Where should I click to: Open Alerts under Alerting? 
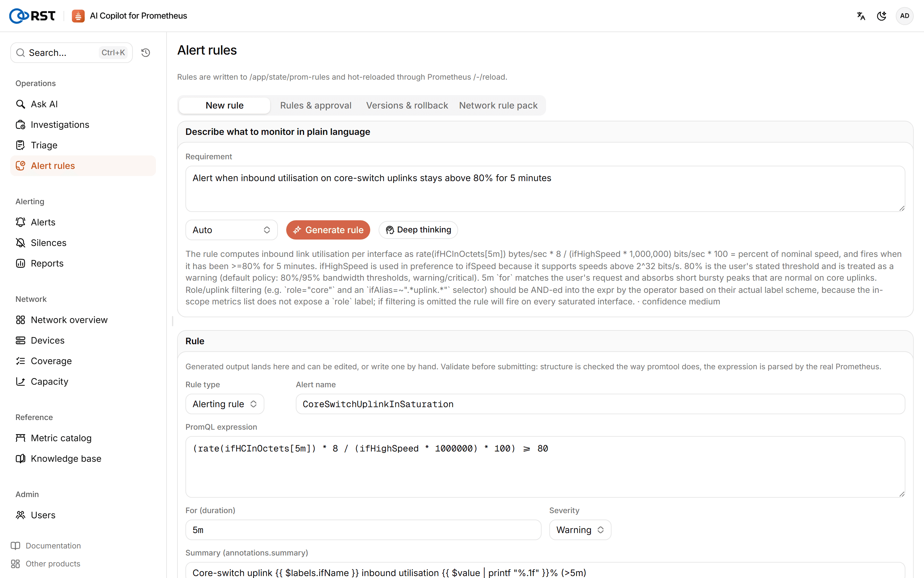click(x=83, y=222)
